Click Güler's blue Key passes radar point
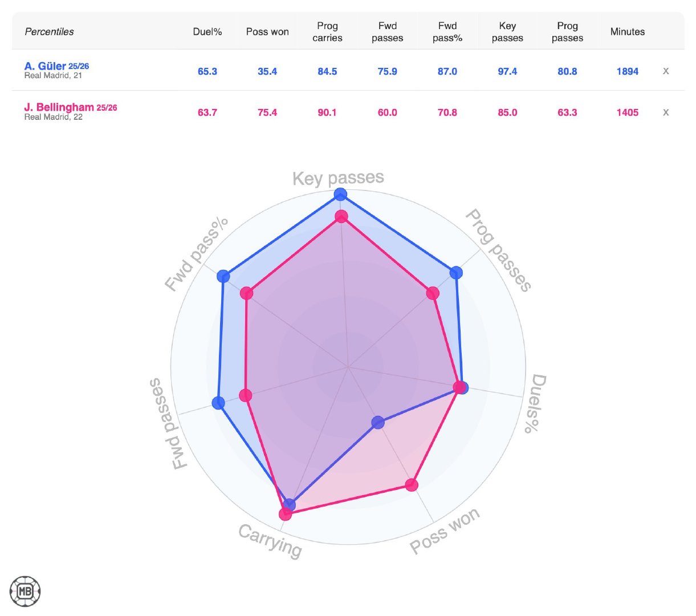696x616 pixels. 340,194
